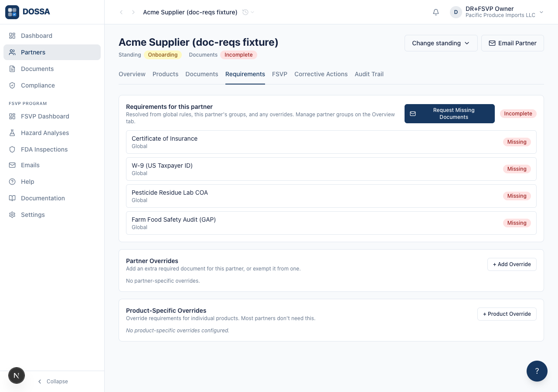This screenshot has height=392, width=558.
Task: Go to Documents in the sidebar
Action: (52, 69)
